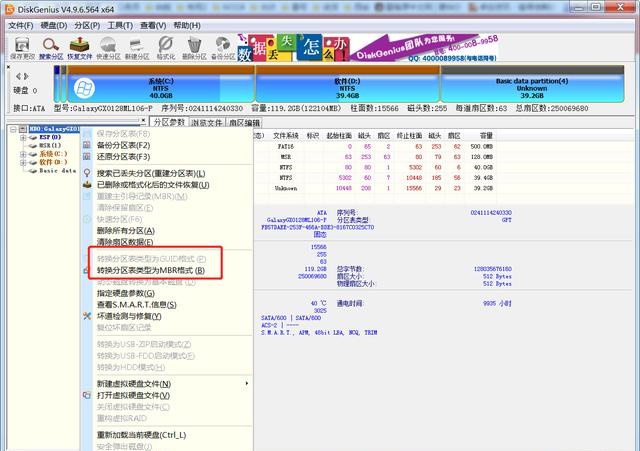Viewport: 640px width, 451px height.
Task: Switch to the 浏览文件 tab
Action: [209, 122]
